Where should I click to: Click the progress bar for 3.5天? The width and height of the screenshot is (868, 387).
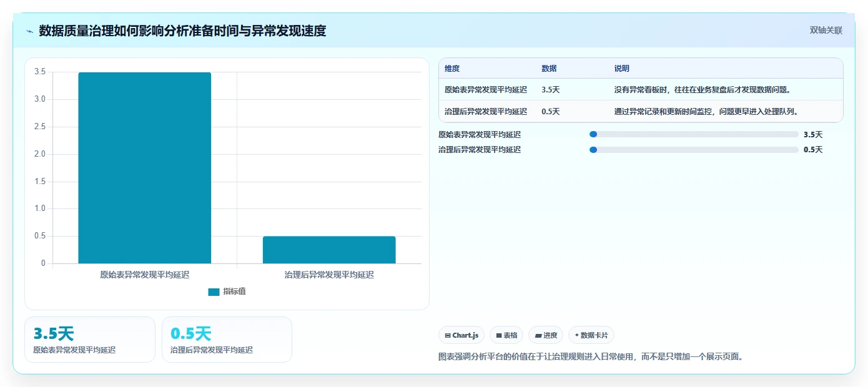tap(694, 134)
